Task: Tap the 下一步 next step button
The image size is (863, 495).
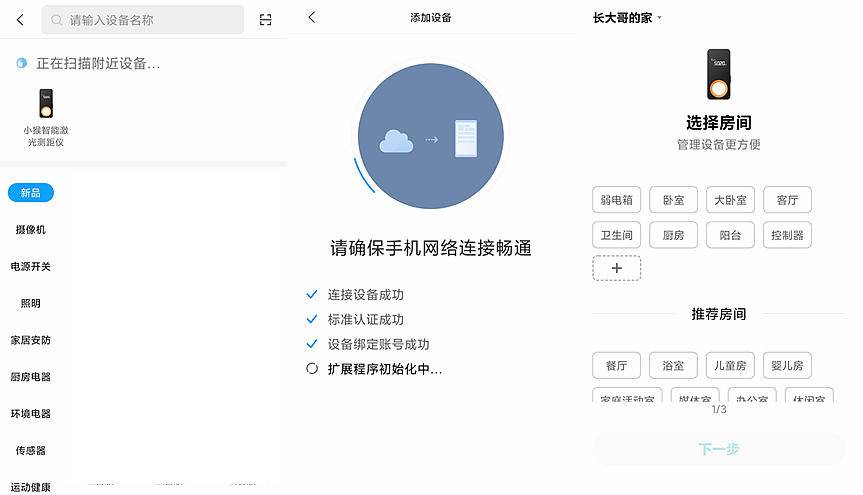Action: coord(719,449)
